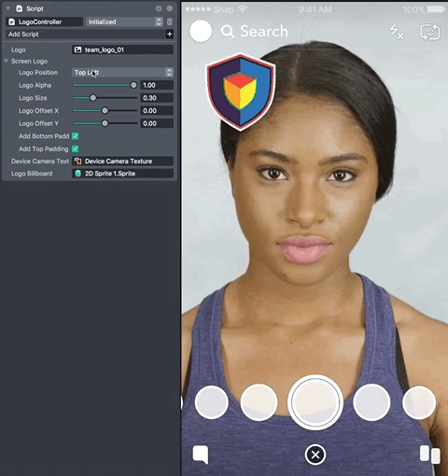Select the lens circle just right of capture

[x=371, y=402]
